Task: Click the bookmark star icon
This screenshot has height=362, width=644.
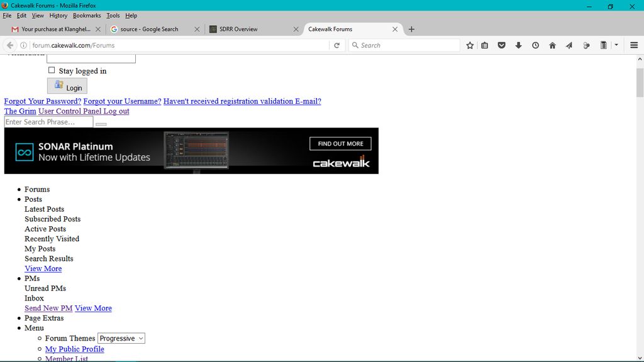Action: [470, 45]
